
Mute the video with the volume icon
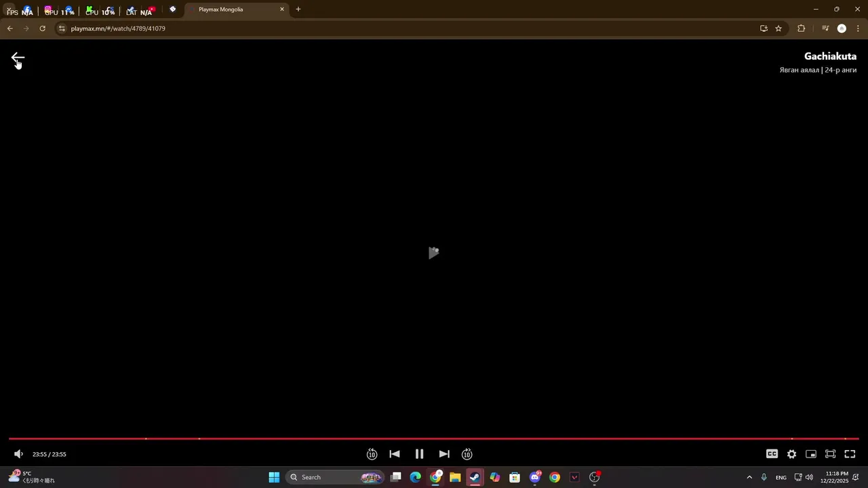click(18, 454)
